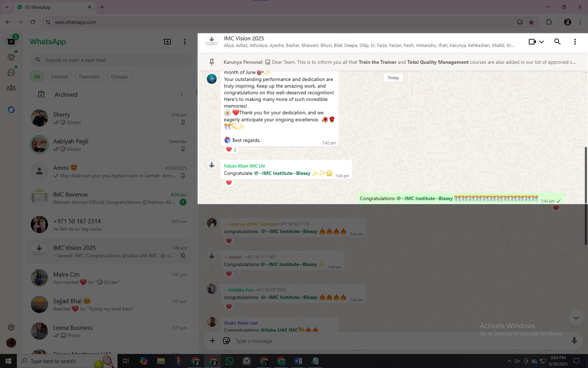The image size is (588, 368).
Task: Open IMC Vision 2025 chat menu
Action: click(575, 42)
